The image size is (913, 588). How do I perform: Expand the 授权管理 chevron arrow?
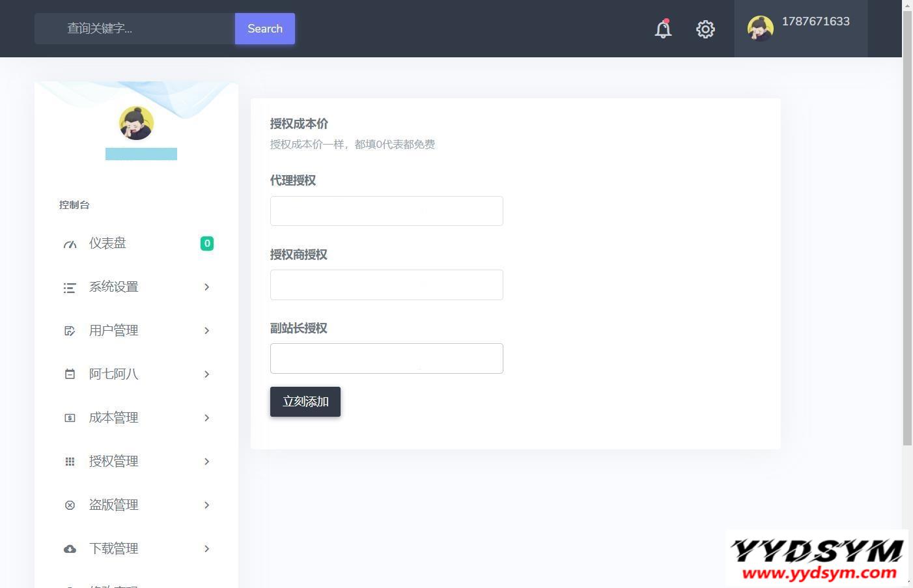click(206, 462)
